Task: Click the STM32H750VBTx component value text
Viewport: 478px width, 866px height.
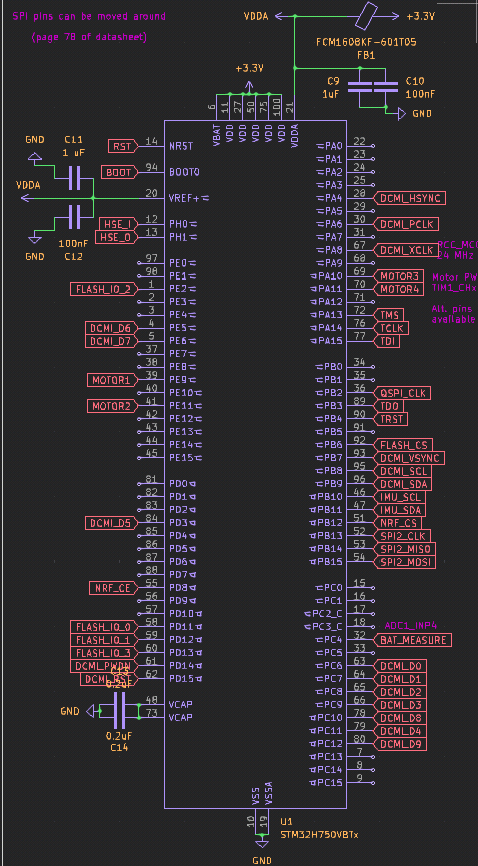Action: [319, 834]
